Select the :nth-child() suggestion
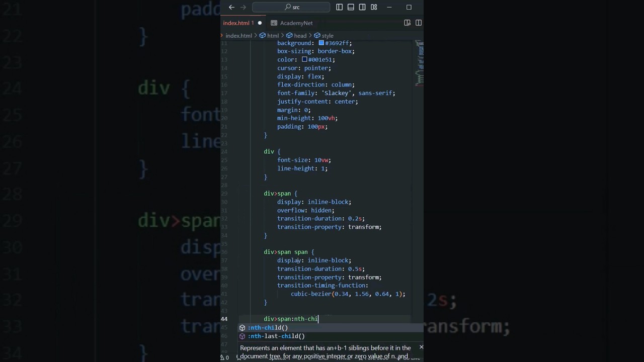Viewport: 644px width, 362px height. 268,328
